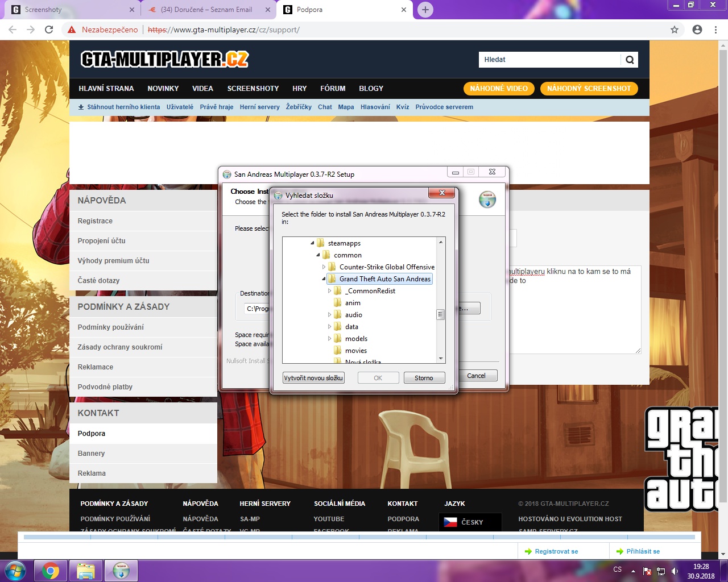
Task: Click Cancel in the SA-MP Setup window
Action: point(476,376)
